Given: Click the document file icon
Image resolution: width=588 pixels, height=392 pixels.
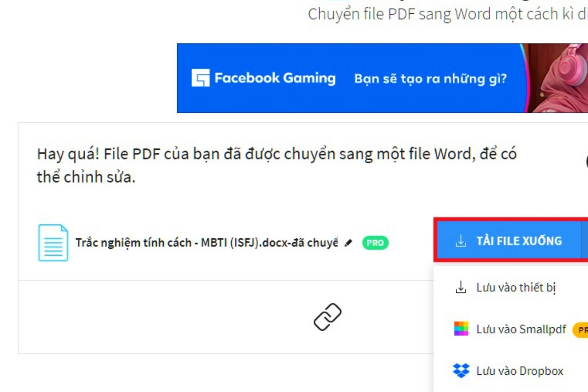Looking at the screenshot, I should coord(53,243).
